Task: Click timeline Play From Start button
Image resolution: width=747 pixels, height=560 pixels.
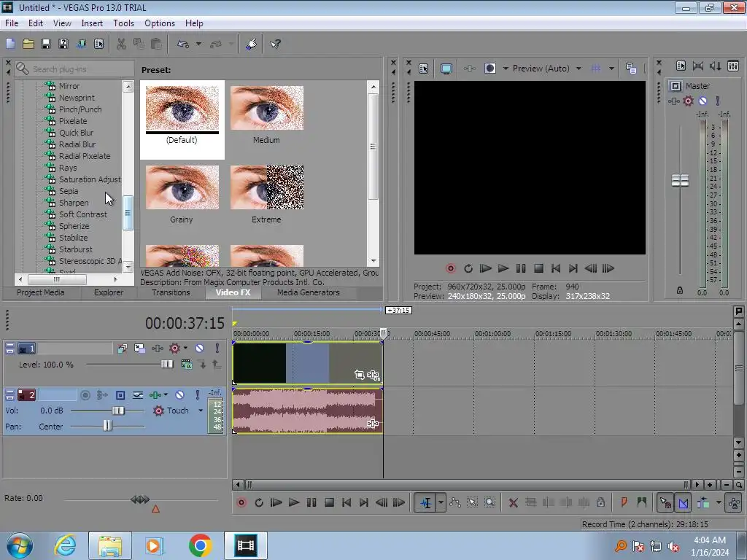Action: pos(276,502)
